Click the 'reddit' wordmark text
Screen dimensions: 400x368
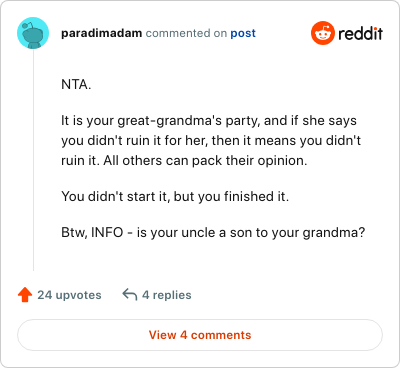coord(360,34)
